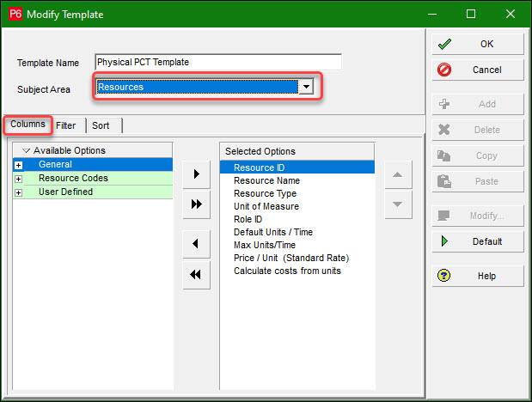Click the Selected Options column header
The image size is (532, 402).
[x=297, y=151]
